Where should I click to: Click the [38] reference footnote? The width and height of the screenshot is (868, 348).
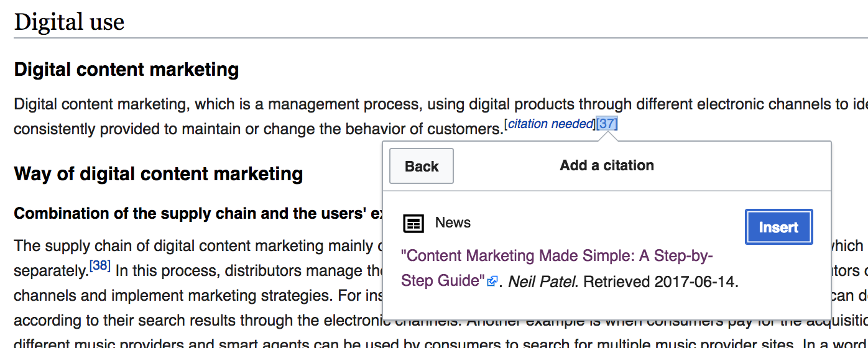(x=100, y=266)
